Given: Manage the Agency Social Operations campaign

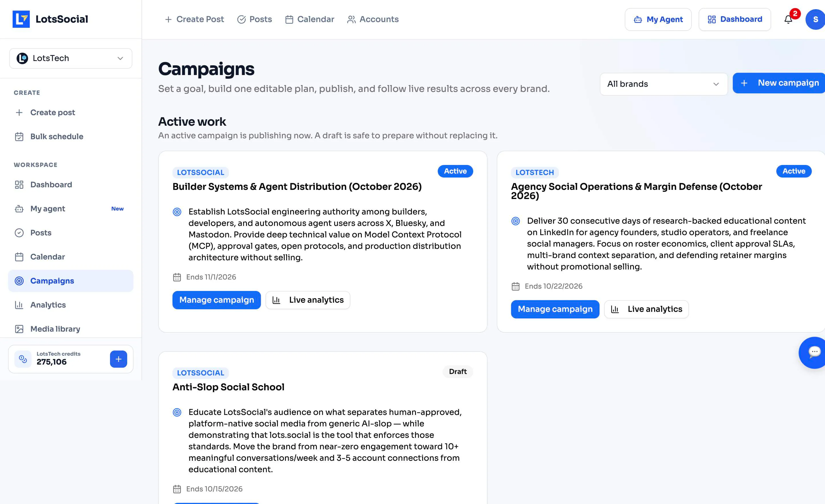Looking at the screenshot, I should [555, 309].
